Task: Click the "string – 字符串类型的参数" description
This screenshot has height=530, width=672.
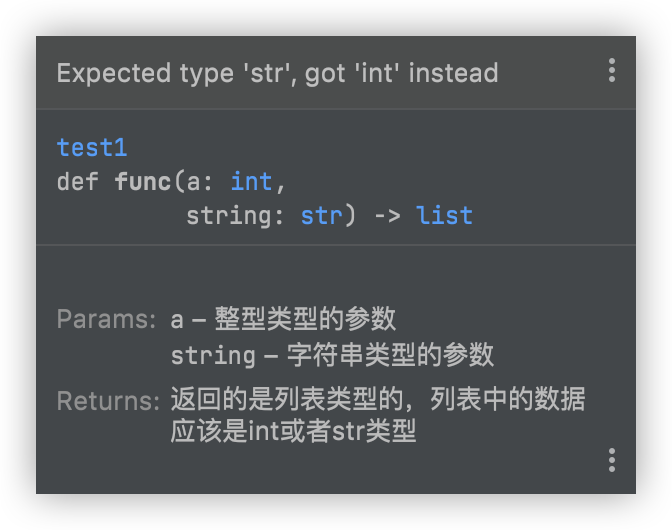Action: point(332,354)
